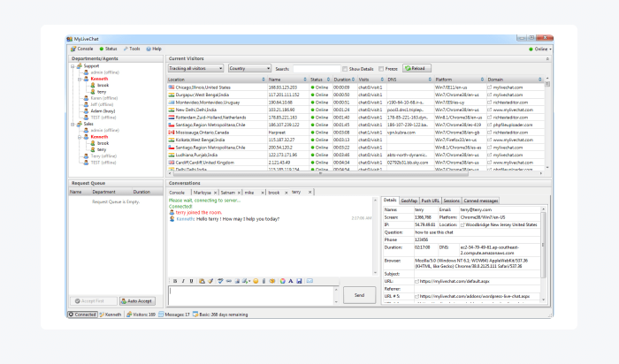Click the Sales department group icon
619x364 pixels.
coord(80,124)
